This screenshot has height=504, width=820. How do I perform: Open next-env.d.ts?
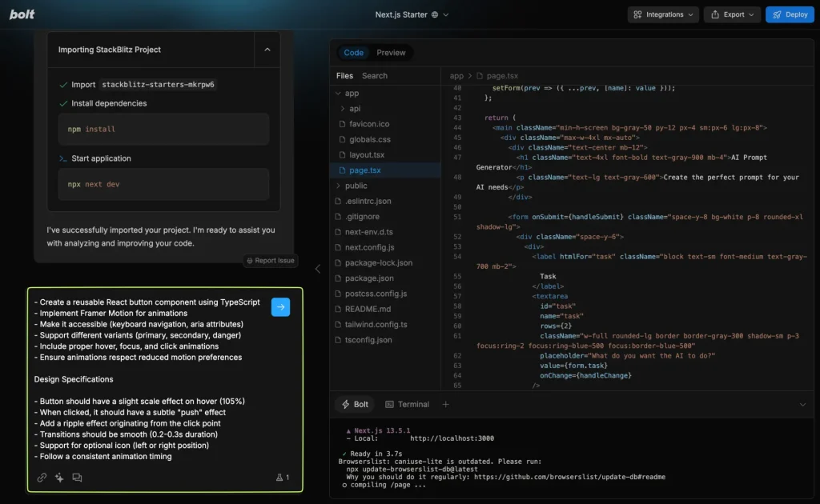click(x=368, y=232)
